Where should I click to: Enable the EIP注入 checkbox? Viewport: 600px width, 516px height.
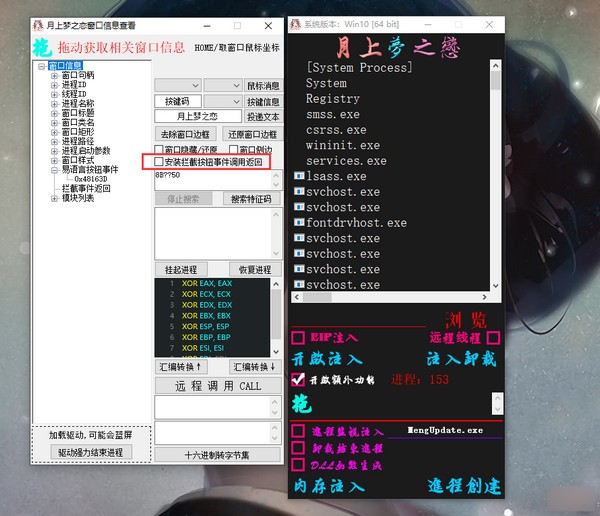click(298, 338)
